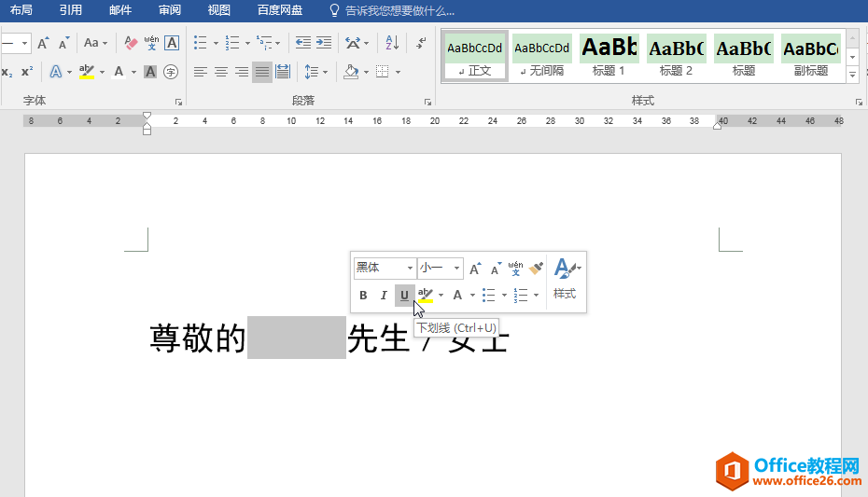Screen dimensions: 868x497
Task: Open the 引用 ribbon tab
Action: tap(71, 10)
